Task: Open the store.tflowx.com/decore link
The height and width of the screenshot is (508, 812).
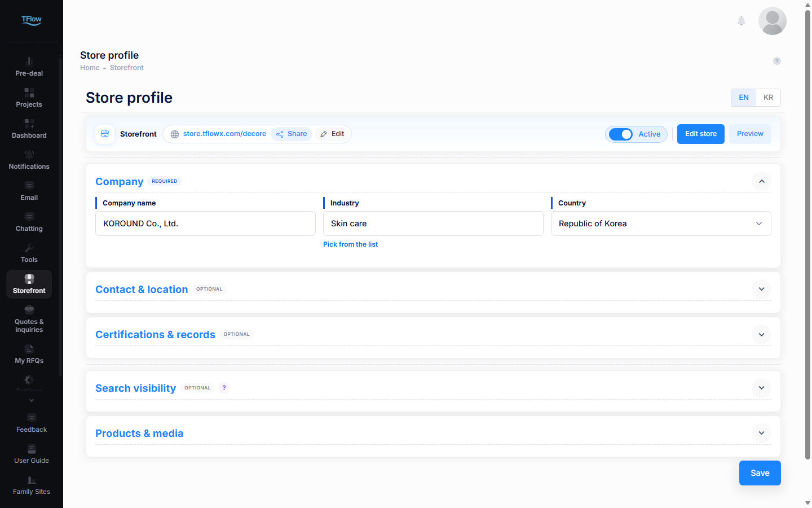Action: pyautogui.click(x=224, y=134)
